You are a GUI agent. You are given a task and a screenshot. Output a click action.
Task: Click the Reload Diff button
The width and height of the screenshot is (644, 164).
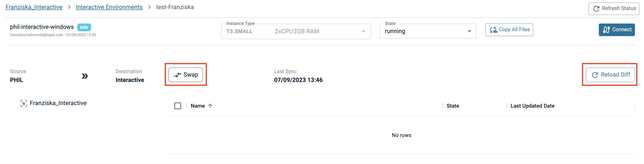click(x=610, y=75)
